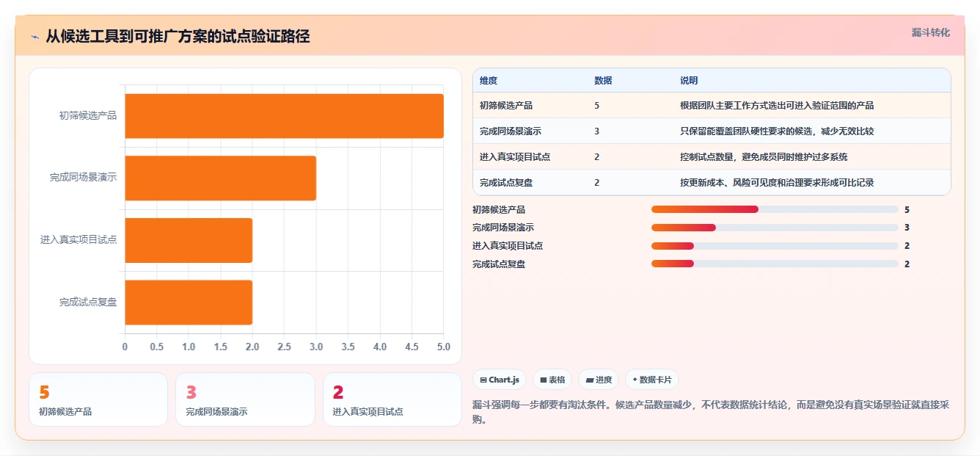This screenshot has height=456, width=980.
Task: Click the chart y-axis label 完成试点复盘
Action: coord(88,302)
